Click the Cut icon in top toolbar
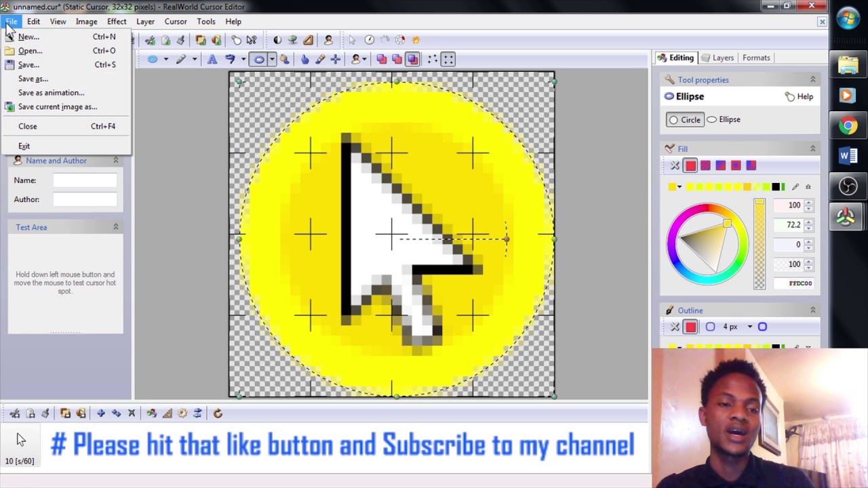 pos(151,40)
